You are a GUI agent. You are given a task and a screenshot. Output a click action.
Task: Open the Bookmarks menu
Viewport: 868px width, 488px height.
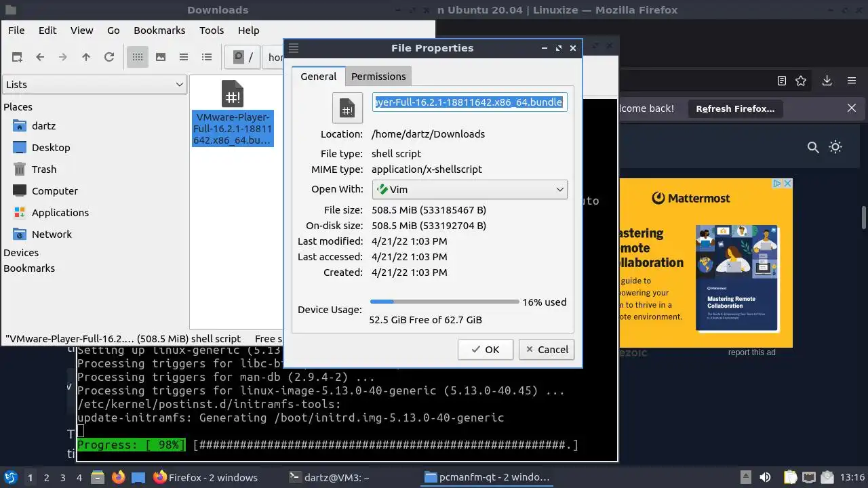click(159, 30)
